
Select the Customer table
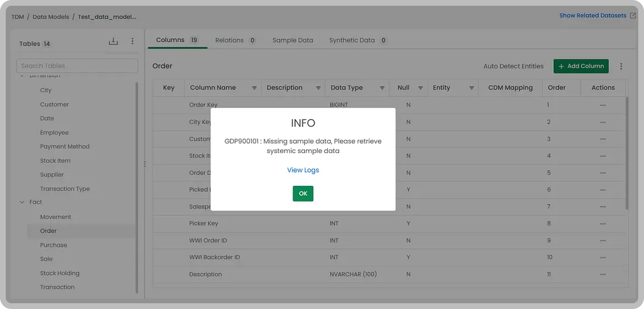(55, 104)
